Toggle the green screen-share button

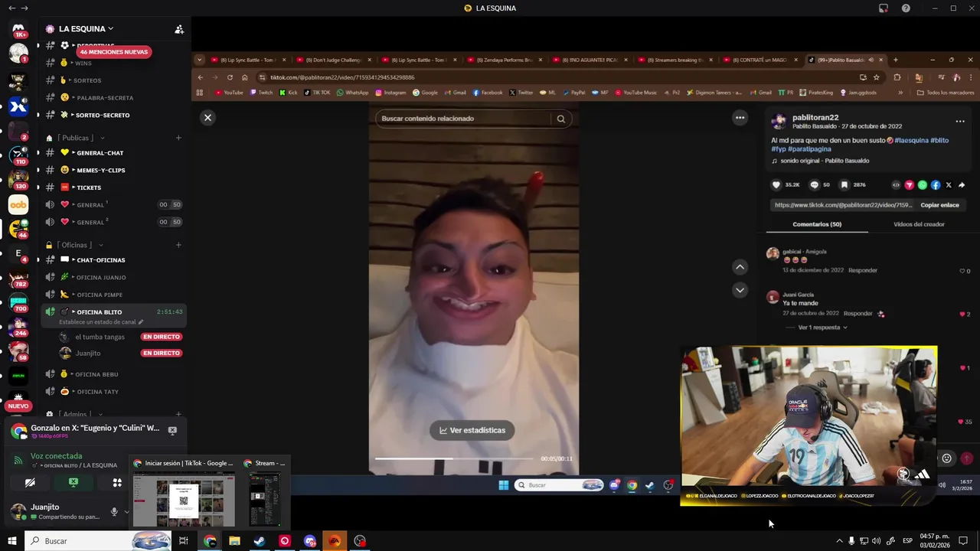click(73, 483)
